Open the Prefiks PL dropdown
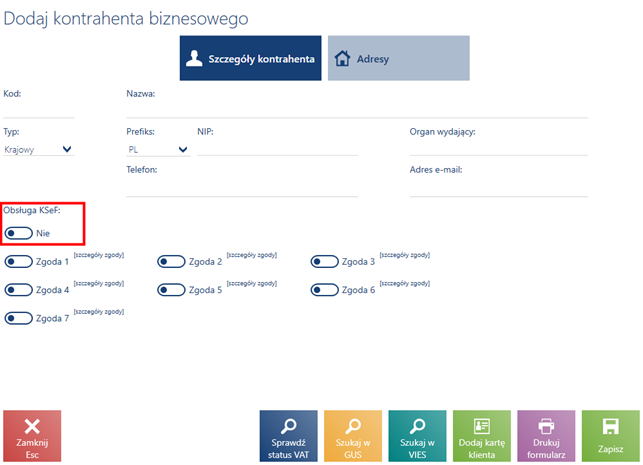Viewport: 643px width, 465px height. [x=157, y=149]
